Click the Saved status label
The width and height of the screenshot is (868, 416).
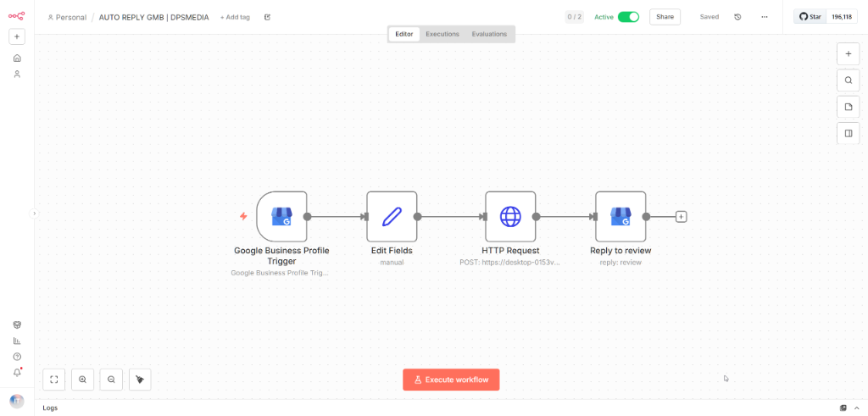tap(709, 17)
